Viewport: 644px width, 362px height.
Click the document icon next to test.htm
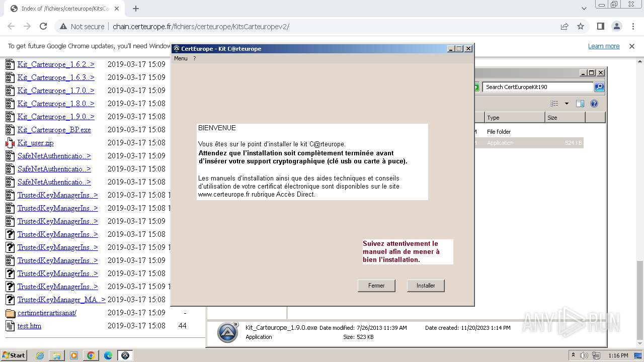pyautogui.click(x=10, y=326)
